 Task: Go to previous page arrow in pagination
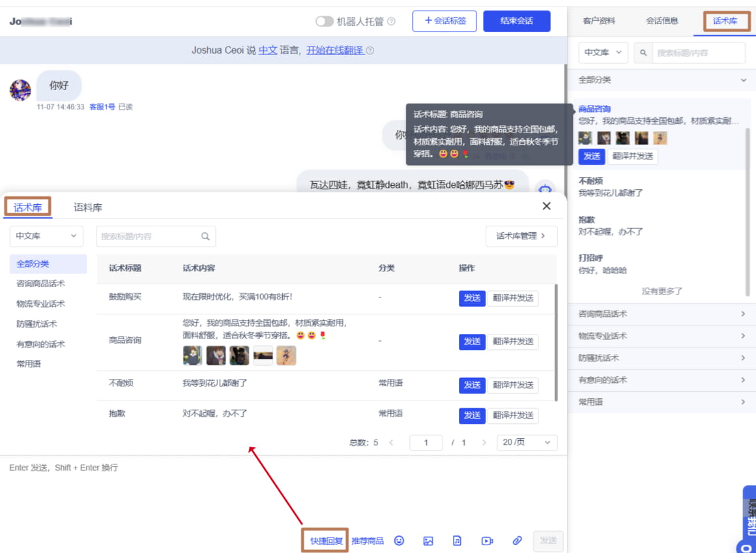(x=391, y=443)
